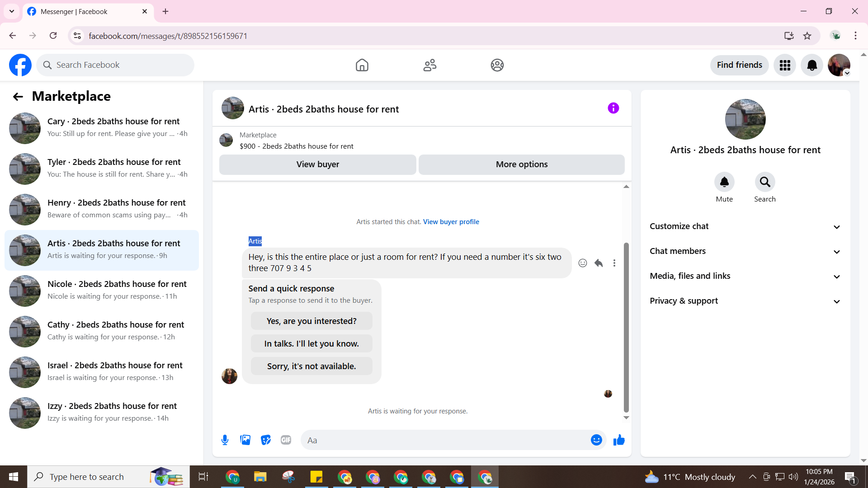Open Nicole's house for rent conversation
This screenshot has height=488, width=868.
pos(102,291)
